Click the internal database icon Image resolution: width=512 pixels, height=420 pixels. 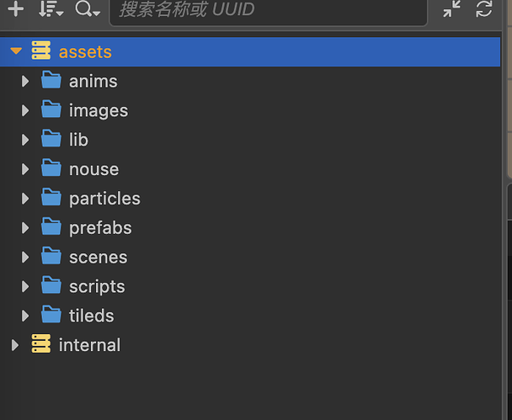click(x=40, y=345)
